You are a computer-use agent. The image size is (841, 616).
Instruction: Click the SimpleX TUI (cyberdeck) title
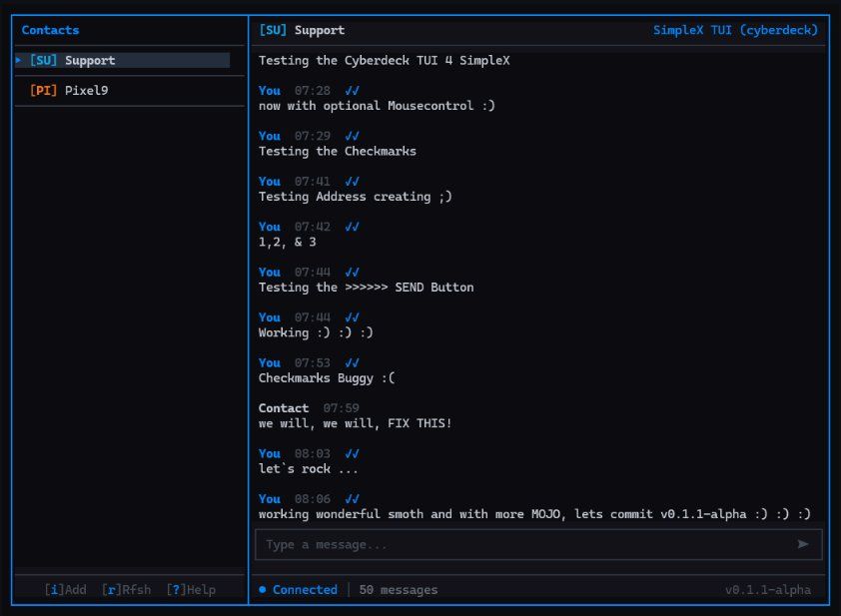(x=735, y=30)
